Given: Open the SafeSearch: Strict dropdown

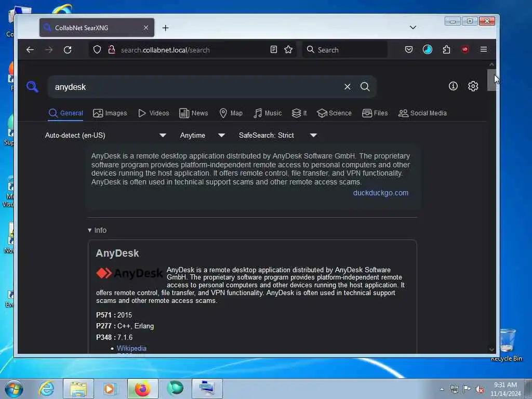Looking at the screenshot, I should [x=278, y=136].
